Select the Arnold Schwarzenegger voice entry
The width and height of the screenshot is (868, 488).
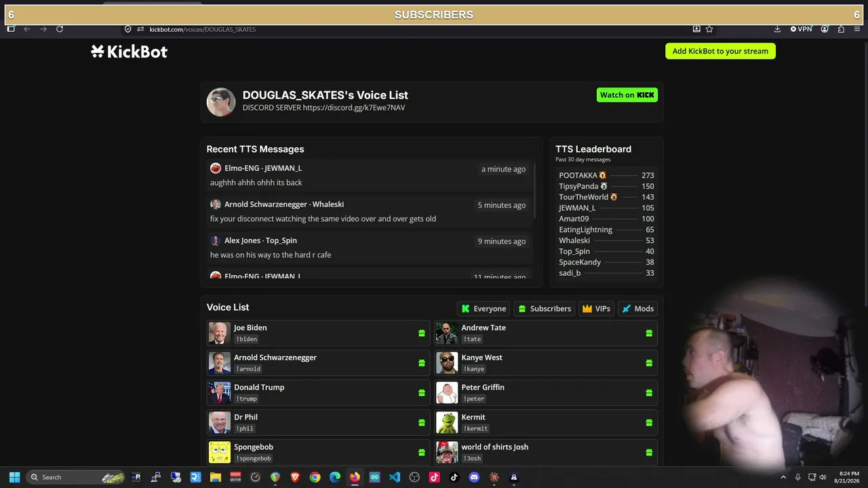pos(318,363)
